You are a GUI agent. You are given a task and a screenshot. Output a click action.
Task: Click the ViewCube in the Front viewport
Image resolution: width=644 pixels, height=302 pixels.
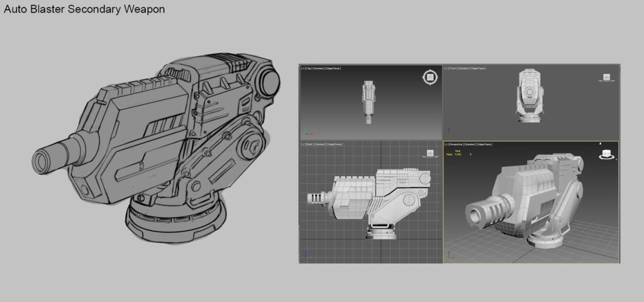pos(607,78)
